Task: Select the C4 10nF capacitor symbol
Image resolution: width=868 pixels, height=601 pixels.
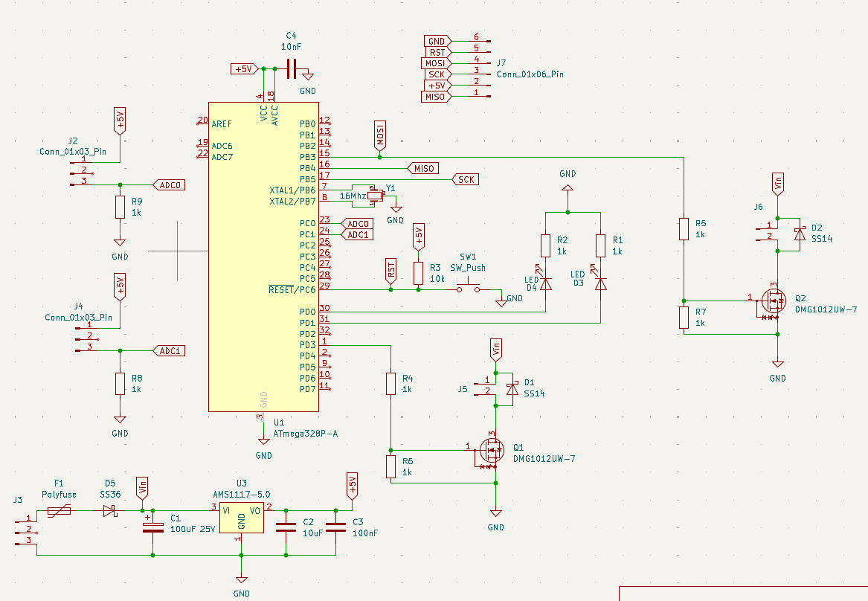Action: pos(290,69)
